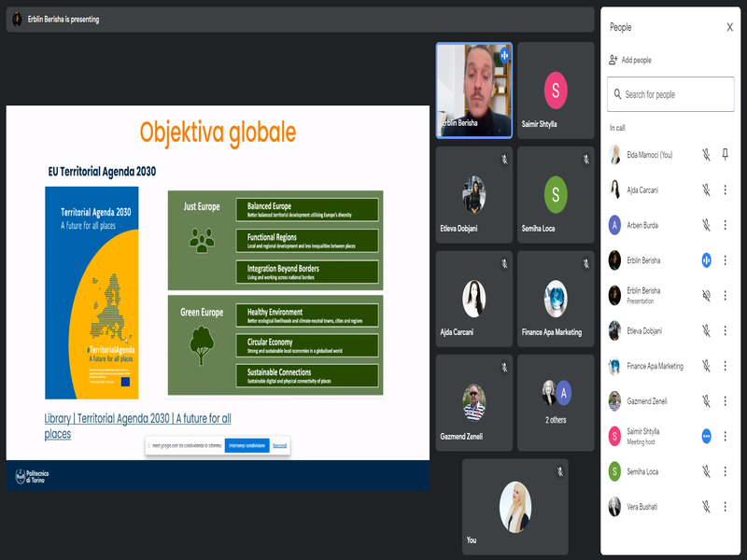Open more options for Ajda Carcani
The height and width of the screenshot is (560, 747).
click(x=726, y=190)
